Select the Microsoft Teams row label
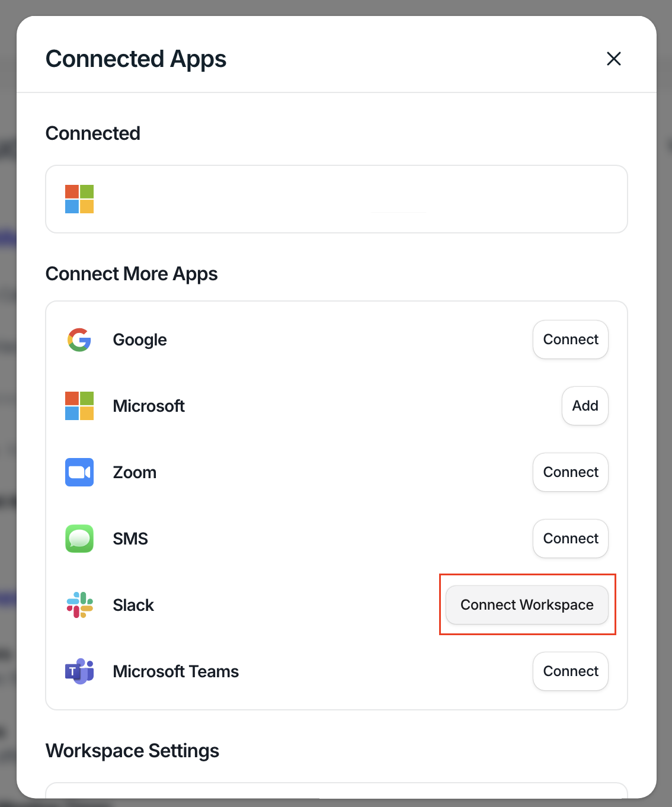The width and height of the screenshot is (672, 807). (176, 671)
